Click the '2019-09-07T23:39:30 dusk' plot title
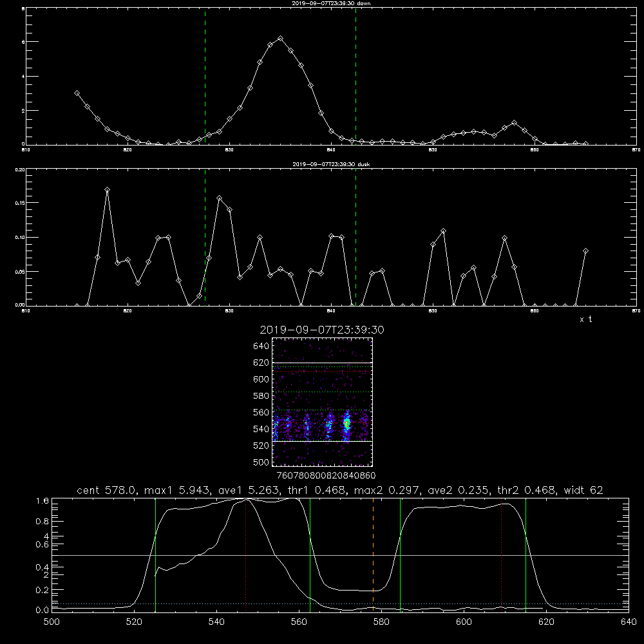644x644 pixels. point(331,164)
